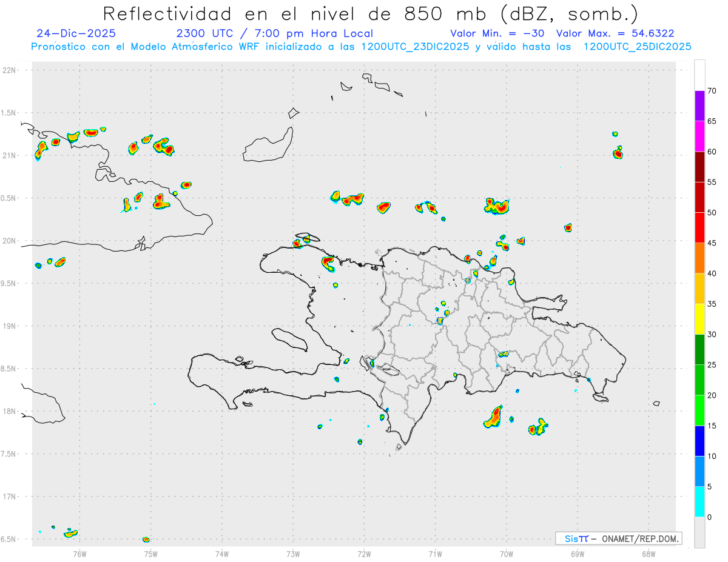728x562 pixels.
Task: Pick the red 45–50 dBZ color band
Action: pyautogui.click(x=699, y=228)
